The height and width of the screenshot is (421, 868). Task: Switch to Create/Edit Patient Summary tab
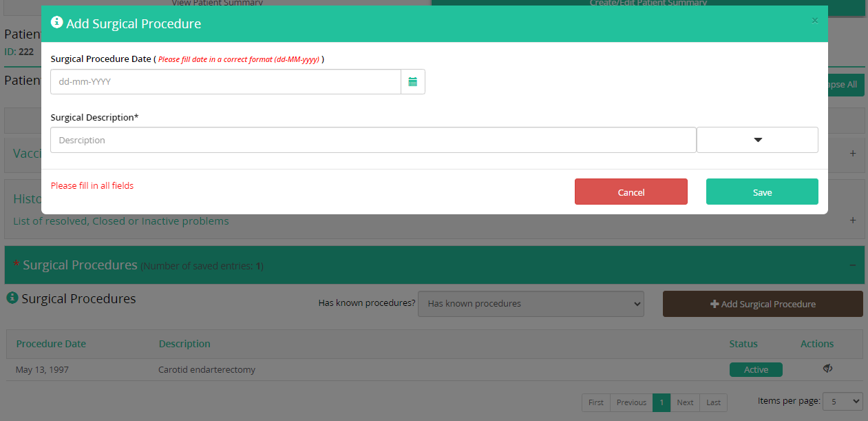click(648, 3)
